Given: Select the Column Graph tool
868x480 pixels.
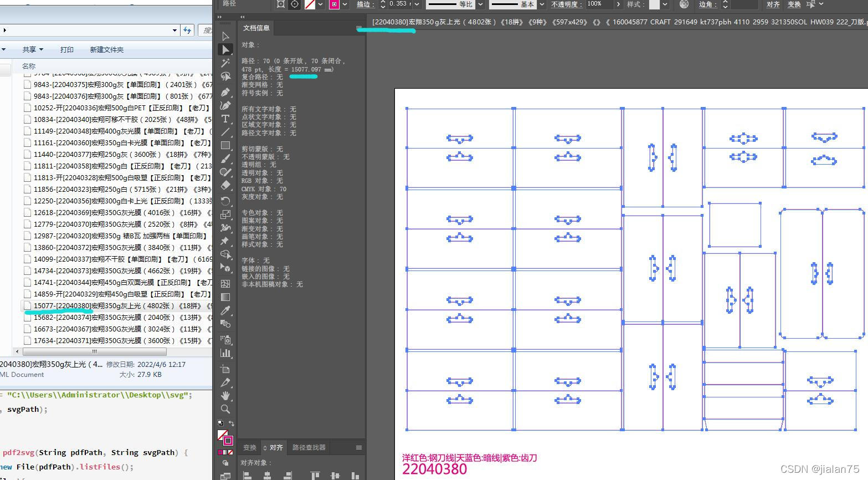Looking at the screenshot, I should click(225, 353).
